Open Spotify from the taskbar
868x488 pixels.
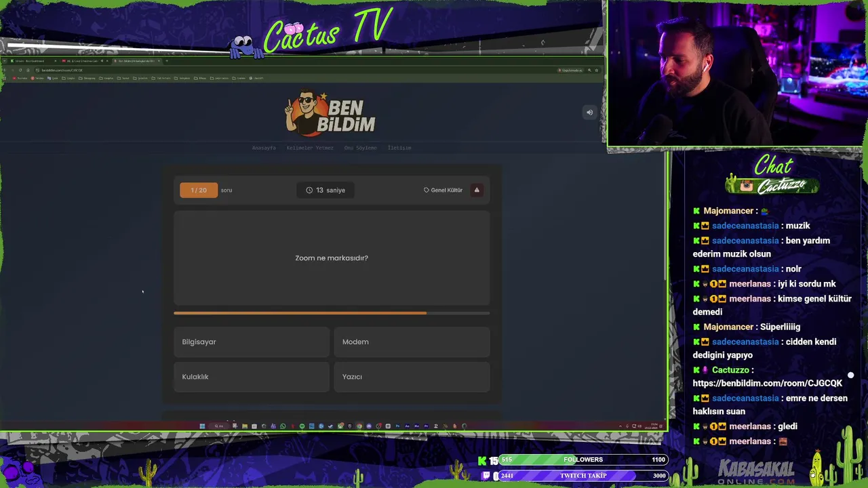pos(302,426)
